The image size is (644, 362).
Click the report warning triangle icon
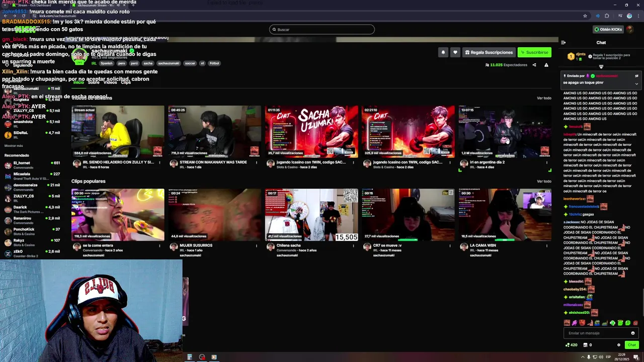546,65
